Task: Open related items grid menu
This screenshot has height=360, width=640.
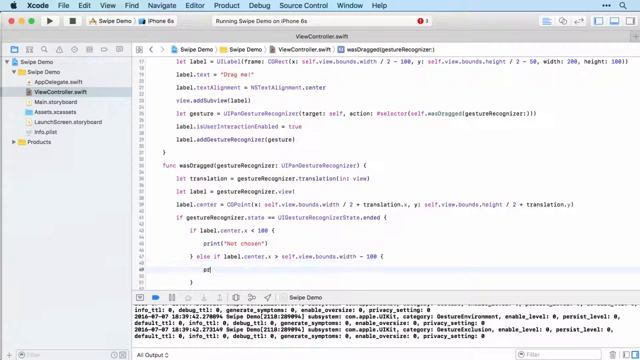Action: coord(139,49)
